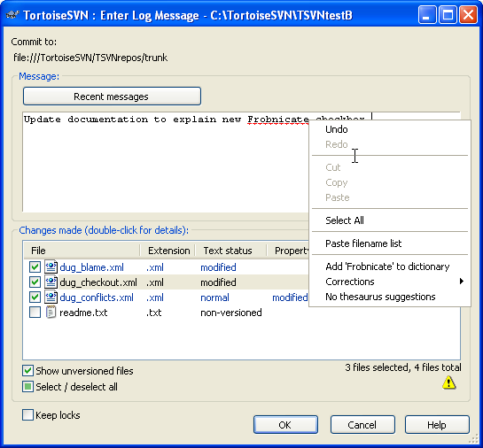
Task: Click the non-versioned status text
Action: click(x=231, y=313)
